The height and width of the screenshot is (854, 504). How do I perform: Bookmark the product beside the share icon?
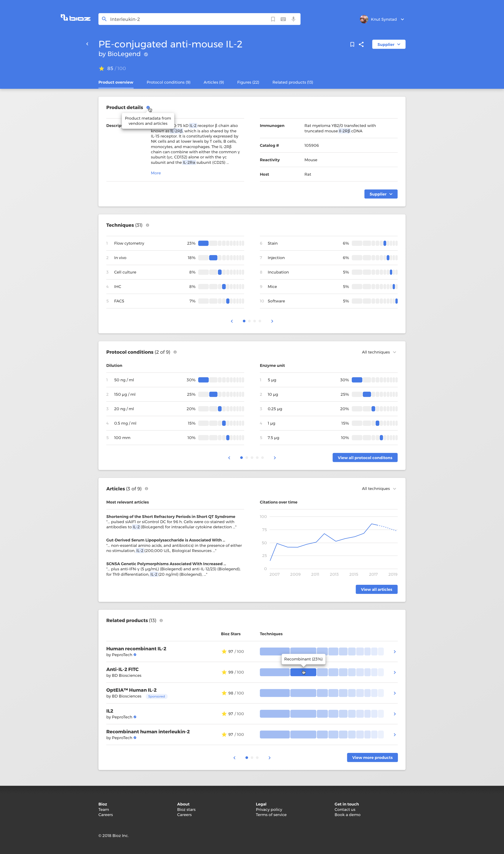click(352, 45)
